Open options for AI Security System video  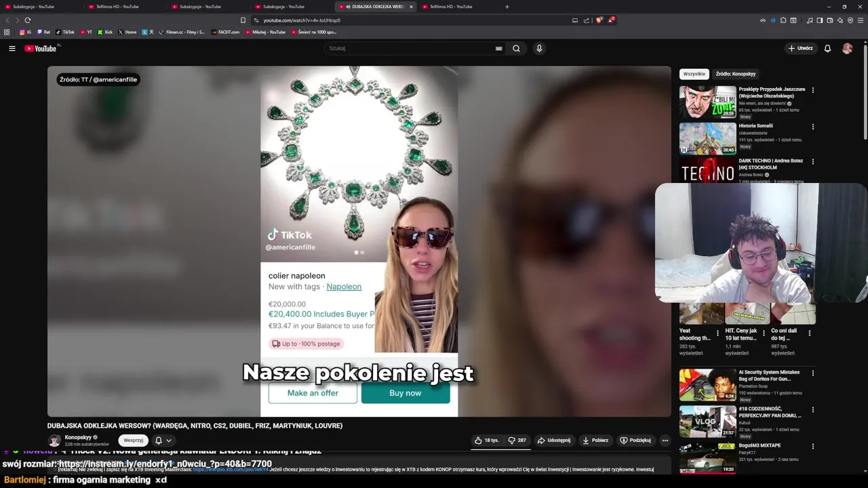tap(812, 373)
